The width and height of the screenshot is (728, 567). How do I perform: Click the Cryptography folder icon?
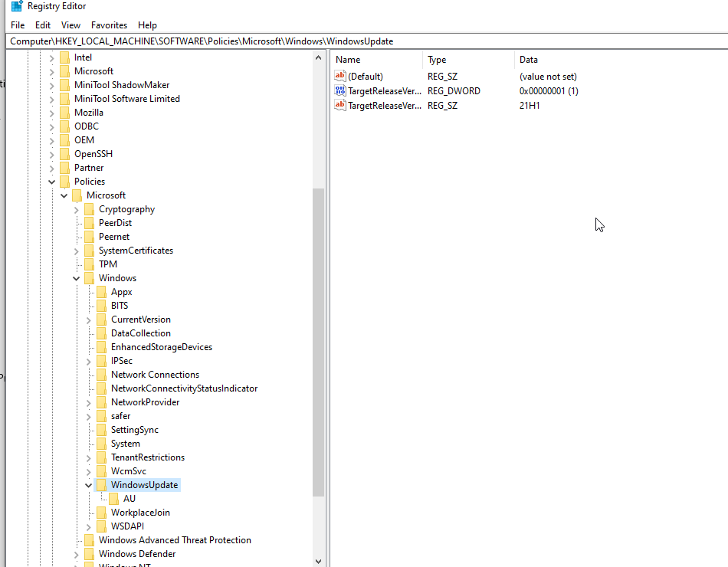point(90,209)
